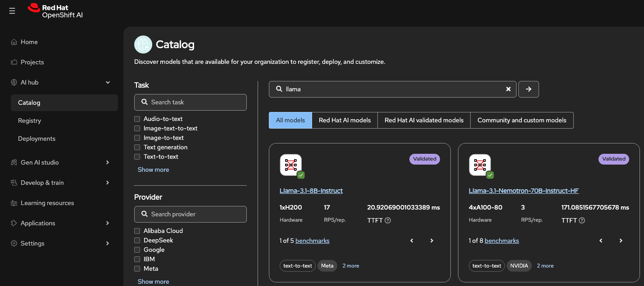Open benchmarks link on Nemotron card
The height and width of the screenshot is (286, 644).
(502, 241)
